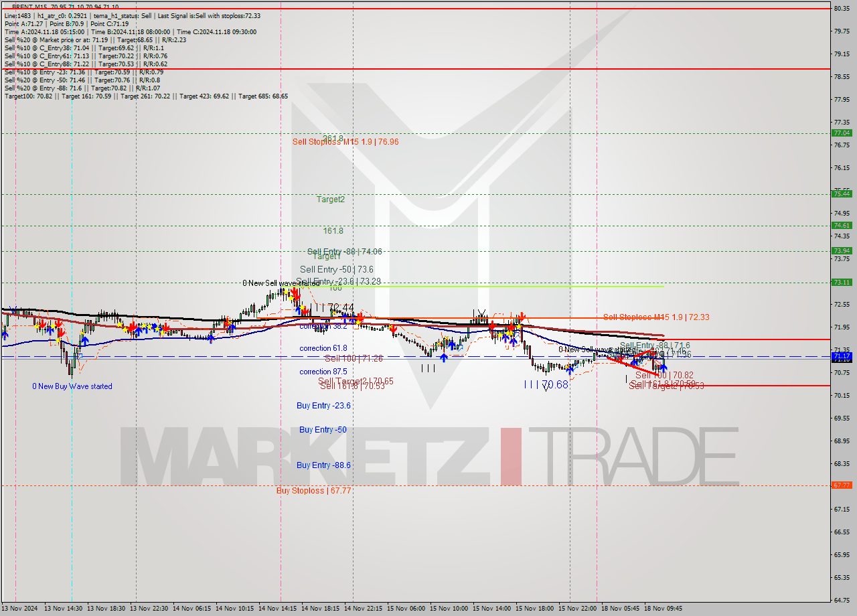The width and height of the screenshot is (857, 616).
Task: Click the red 67.77 price tag on axis
Action: (x=842, y=485)
